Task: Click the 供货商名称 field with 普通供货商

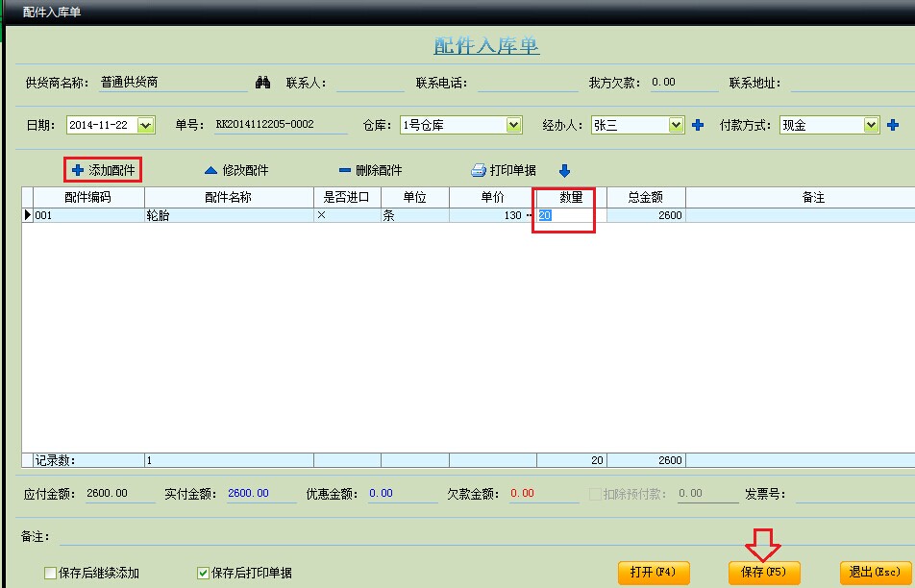Action: (x=173, y=83)
